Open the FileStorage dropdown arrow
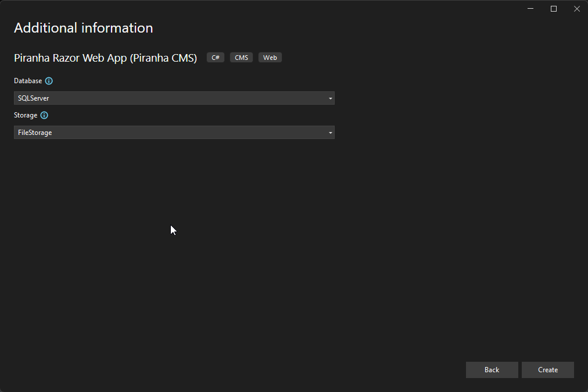The image size is (588, 392). (330, 132)
